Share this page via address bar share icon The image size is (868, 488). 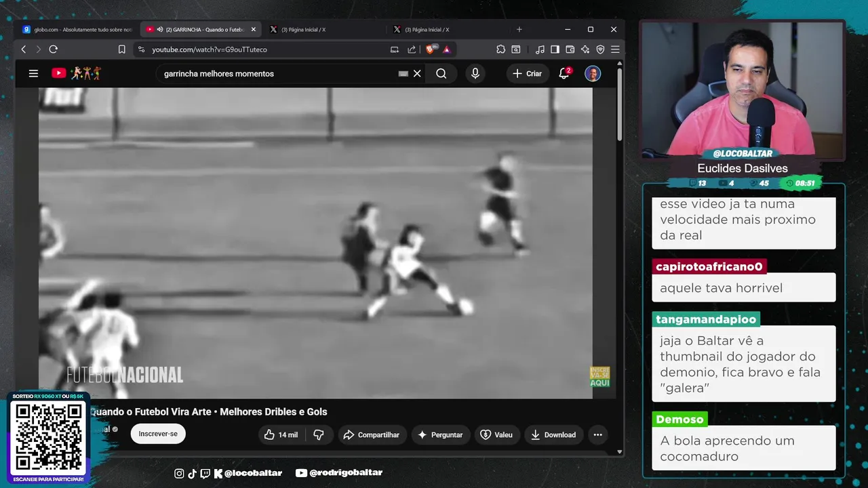pyautogui.click(x=412, y=49)
